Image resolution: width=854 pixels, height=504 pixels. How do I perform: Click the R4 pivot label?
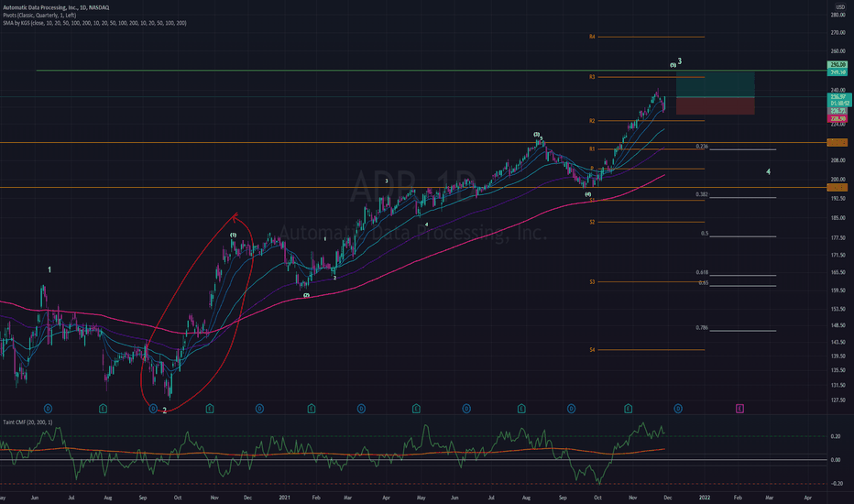pos(592,37)
